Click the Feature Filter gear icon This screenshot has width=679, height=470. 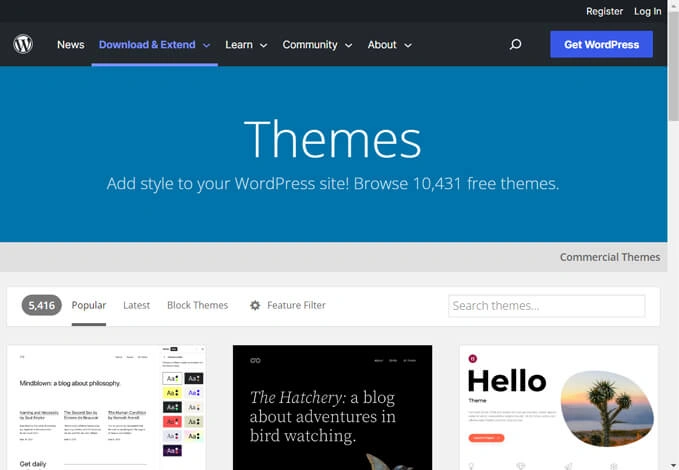(255, 305)
